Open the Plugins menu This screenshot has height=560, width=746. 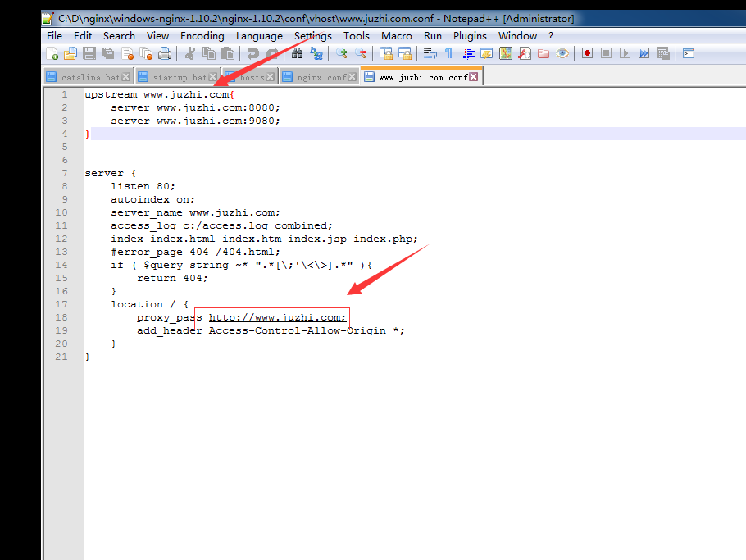470,36
